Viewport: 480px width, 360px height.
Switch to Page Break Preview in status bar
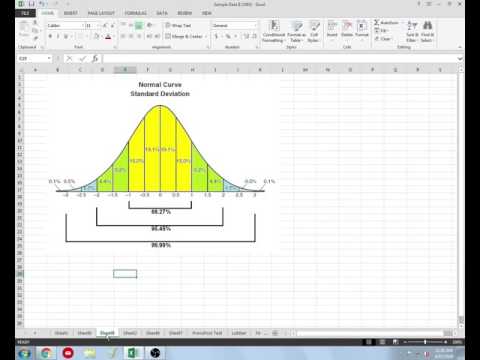395,342
